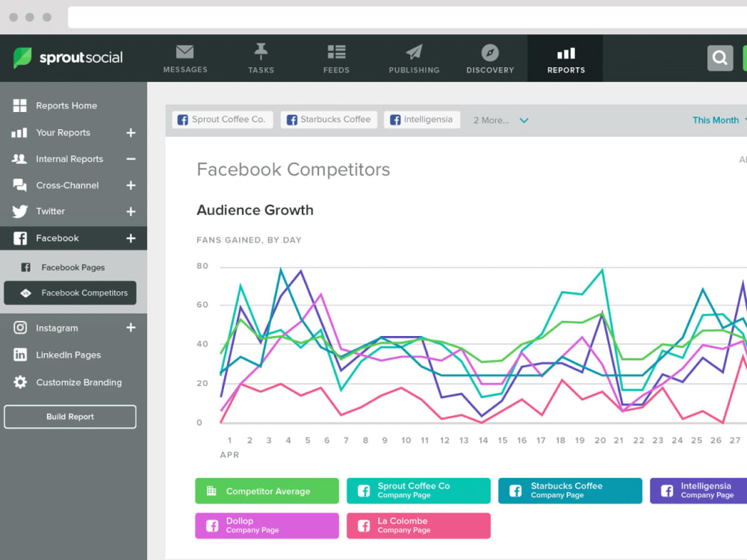Select Intelligensia profile chip
Viewport: 747px width, 560px height.
click(422, 119)
